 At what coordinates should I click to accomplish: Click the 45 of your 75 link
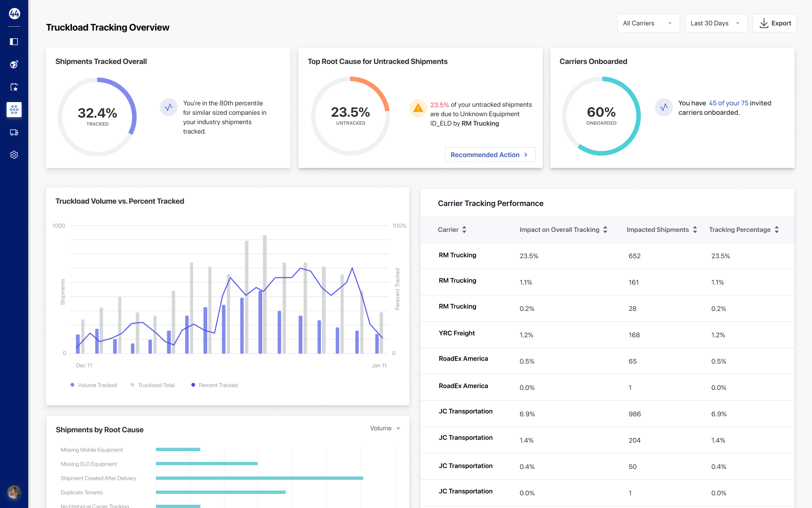click(x=728, y=103)
